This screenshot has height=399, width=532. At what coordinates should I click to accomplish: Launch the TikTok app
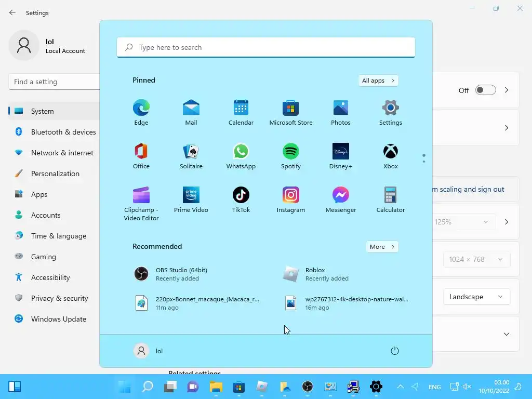coord(241,200)
